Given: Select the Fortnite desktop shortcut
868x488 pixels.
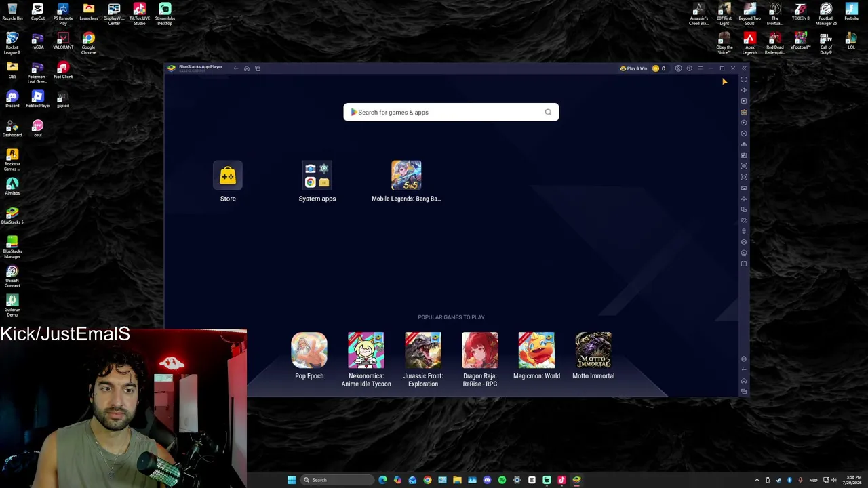Looking at the screenshot, I should pyautogui.click(x=851, y=12).
